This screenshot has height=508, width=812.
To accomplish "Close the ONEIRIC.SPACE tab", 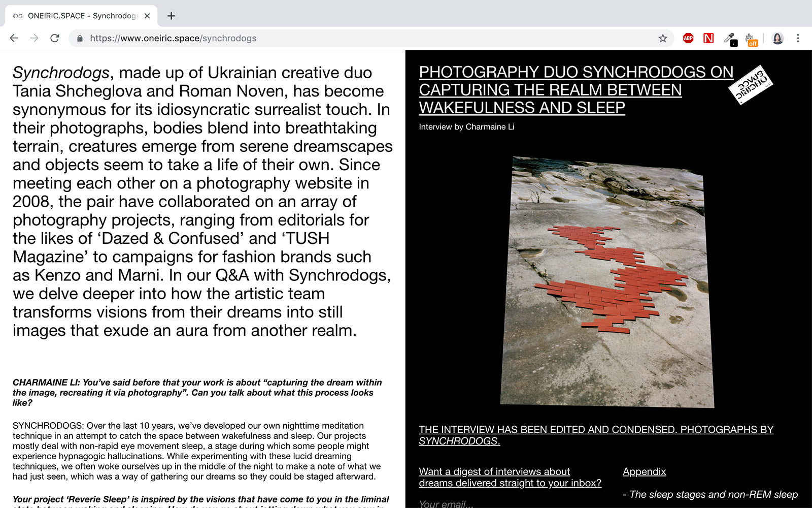I will (147, 16).
